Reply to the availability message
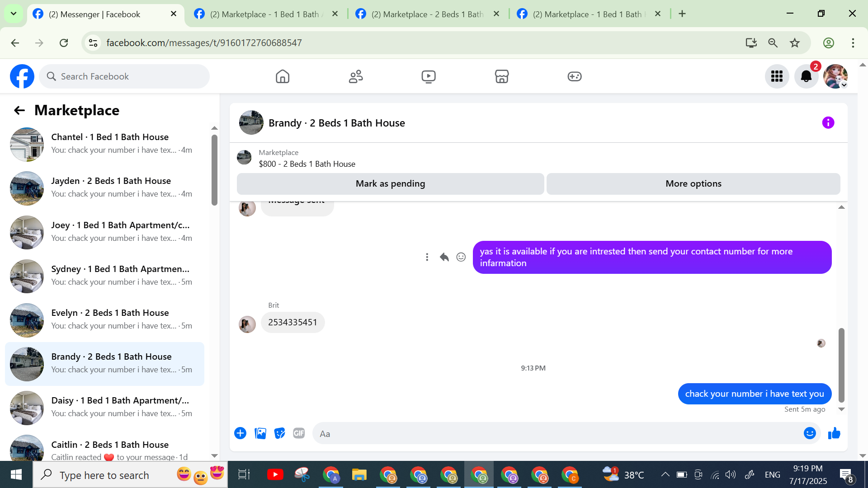Screen dimensions: 868x488 point(444,257)
